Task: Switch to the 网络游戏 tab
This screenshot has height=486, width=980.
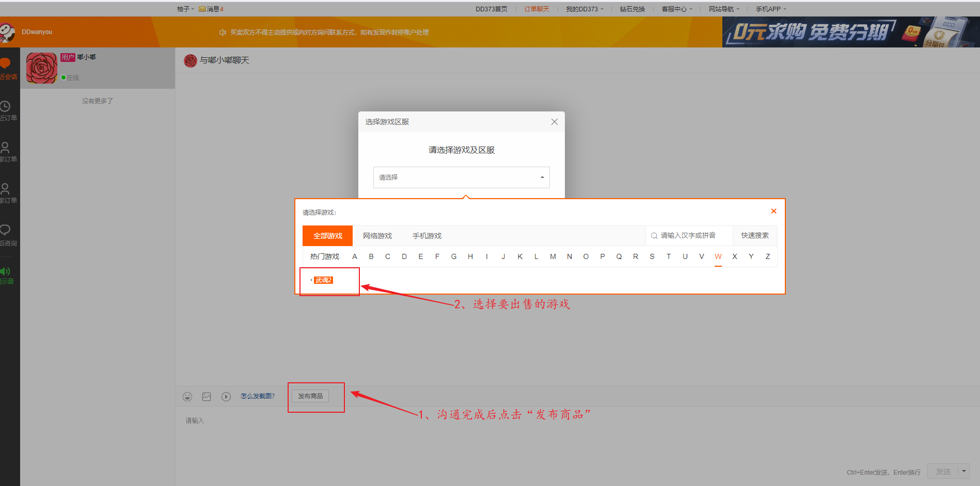Action: click(377, 236)
